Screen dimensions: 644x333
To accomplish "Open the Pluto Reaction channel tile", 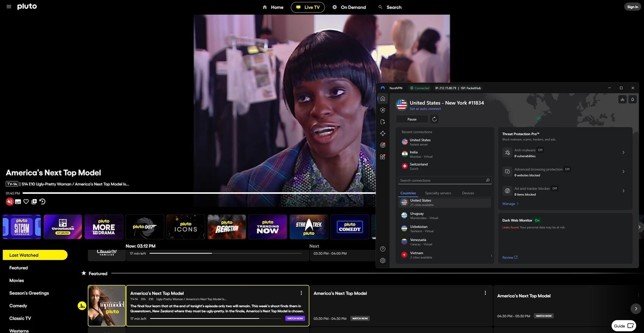I will pos(227,227).
